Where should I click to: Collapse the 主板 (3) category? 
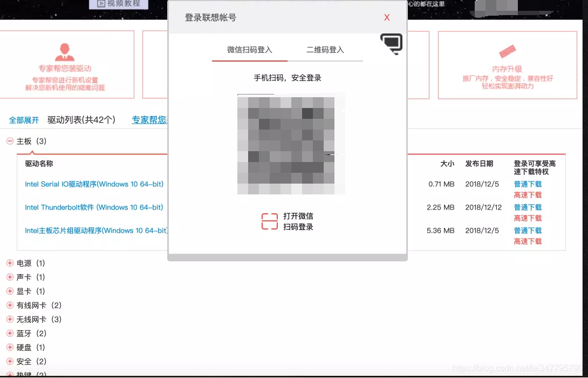[x=10, y=141]
